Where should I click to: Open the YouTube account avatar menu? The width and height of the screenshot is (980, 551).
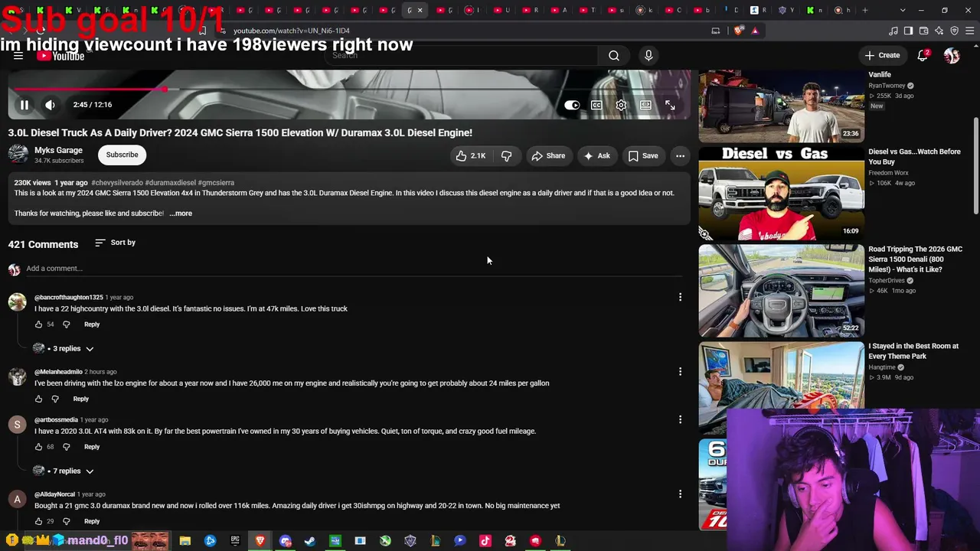coord(952,55)
